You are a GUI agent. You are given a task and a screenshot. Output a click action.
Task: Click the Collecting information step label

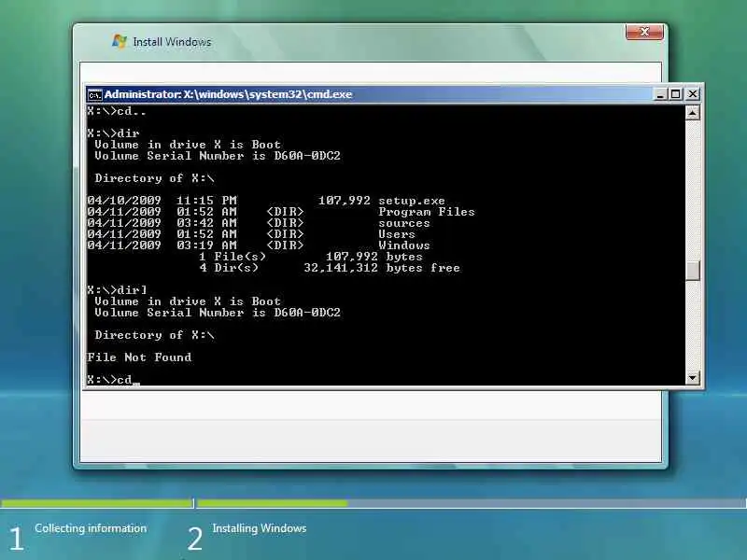pos(91,528)
